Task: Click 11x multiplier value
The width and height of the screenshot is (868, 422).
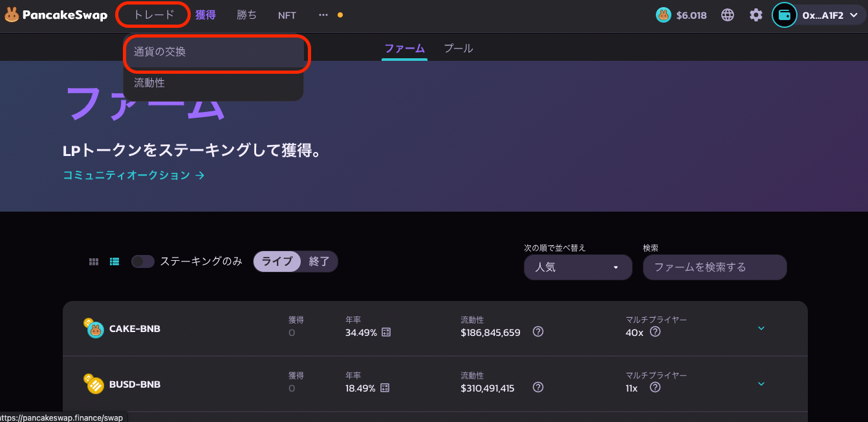Action: pos(632,388)
